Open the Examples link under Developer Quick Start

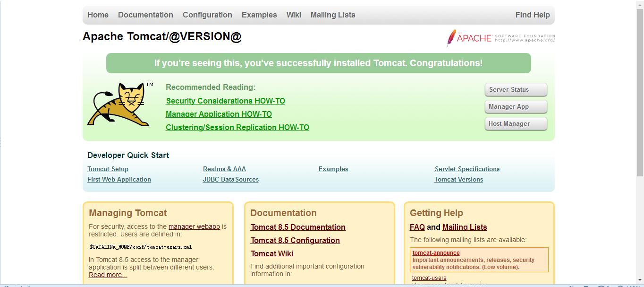[333, 169]
